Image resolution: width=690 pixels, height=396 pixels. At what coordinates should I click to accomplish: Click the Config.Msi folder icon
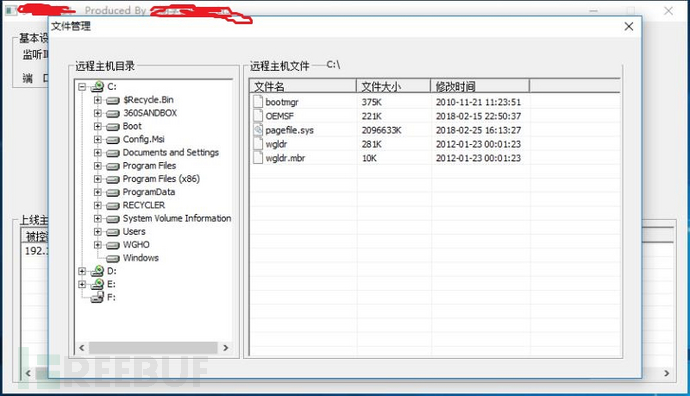point(113,140)
